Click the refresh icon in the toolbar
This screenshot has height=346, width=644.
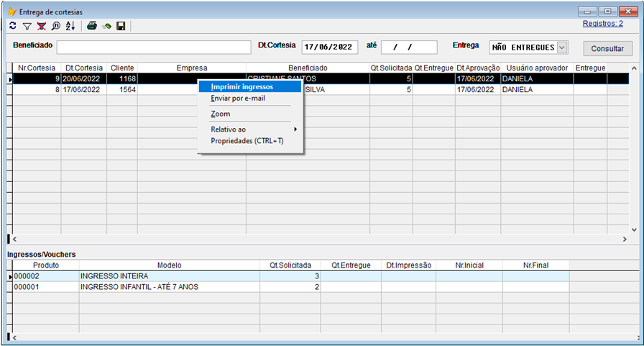click(x=12, y=26)
